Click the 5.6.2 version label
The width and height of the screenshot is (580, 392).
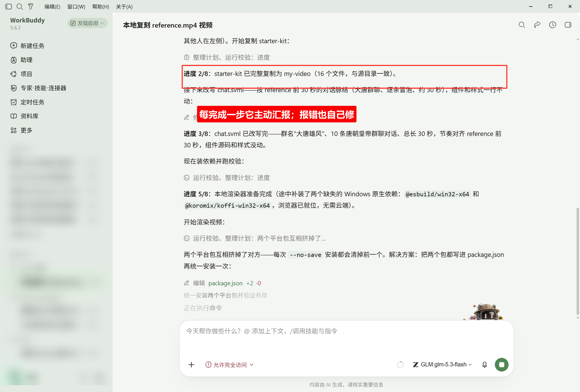pos(15,28)
